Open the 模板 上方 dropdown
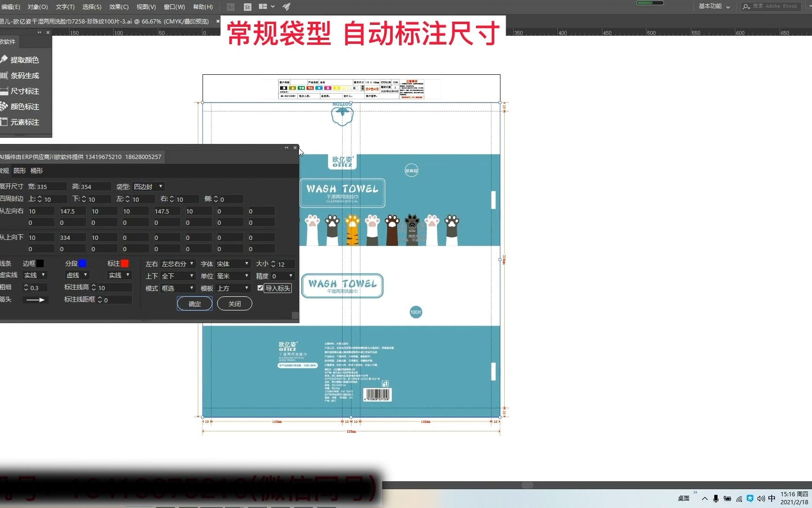The width and height of the screenshot is (812, 508). (x=233, y=288)
